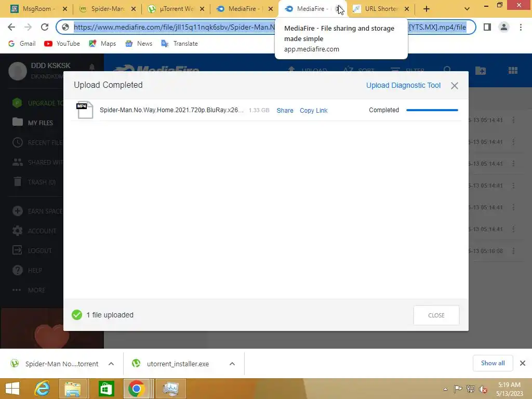This screenshot has height=399, width=532.
Task: Close the MsgRoom tab
Action: point(65,9)
